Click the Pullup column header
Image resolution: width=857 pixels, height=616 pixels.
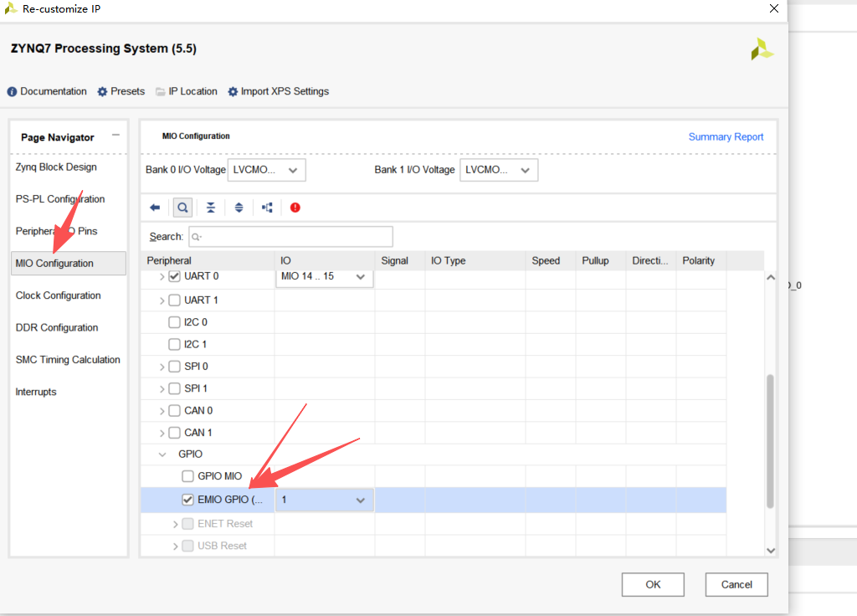tap(601, 261)
